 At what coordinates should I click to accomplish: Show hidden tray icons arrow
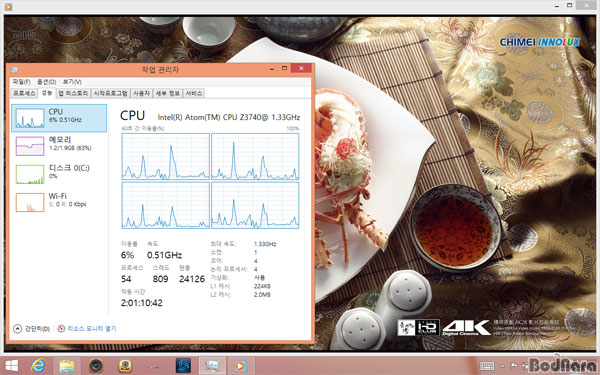click(503, 366)
